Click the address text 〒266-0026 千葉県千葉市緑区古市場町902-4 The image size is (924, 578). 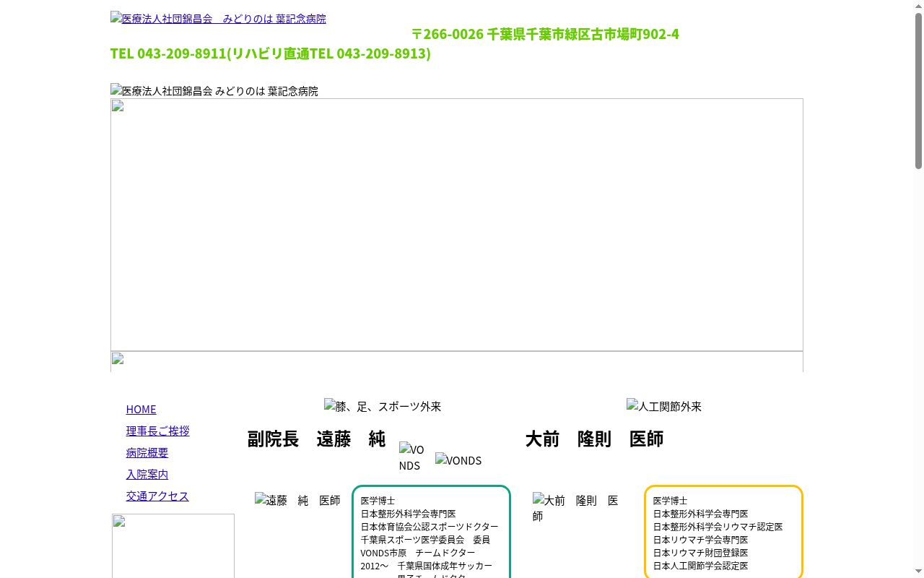click(545, 34)
